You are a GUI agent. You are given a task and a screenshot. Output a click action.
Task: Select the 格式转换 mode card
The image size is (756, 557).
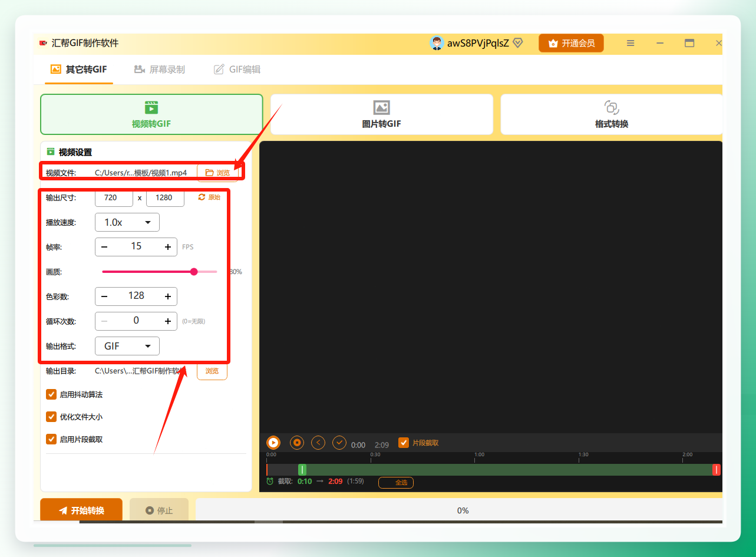click(x=612, y=114)
